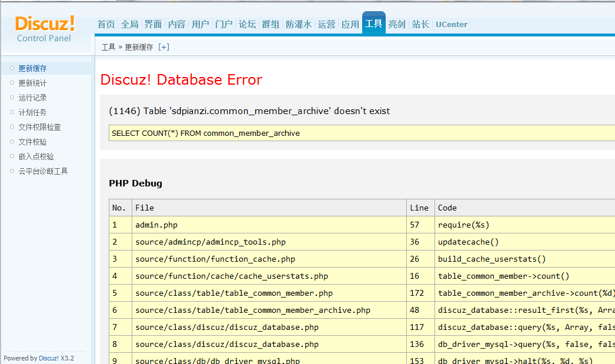Open the 防灌水 top menu
The height and width of the screenshot is (364, 615).
[x=299, y=24]
